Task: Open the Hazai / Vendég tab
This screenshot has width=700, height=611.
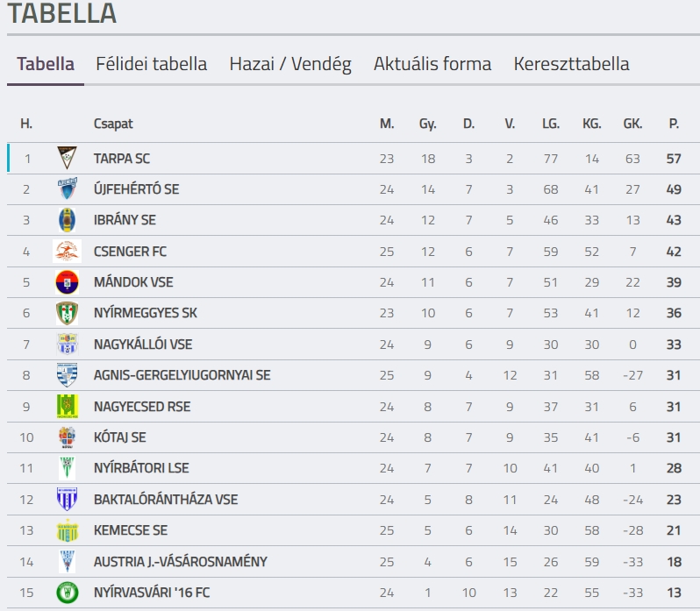Action: pos(290,64)
